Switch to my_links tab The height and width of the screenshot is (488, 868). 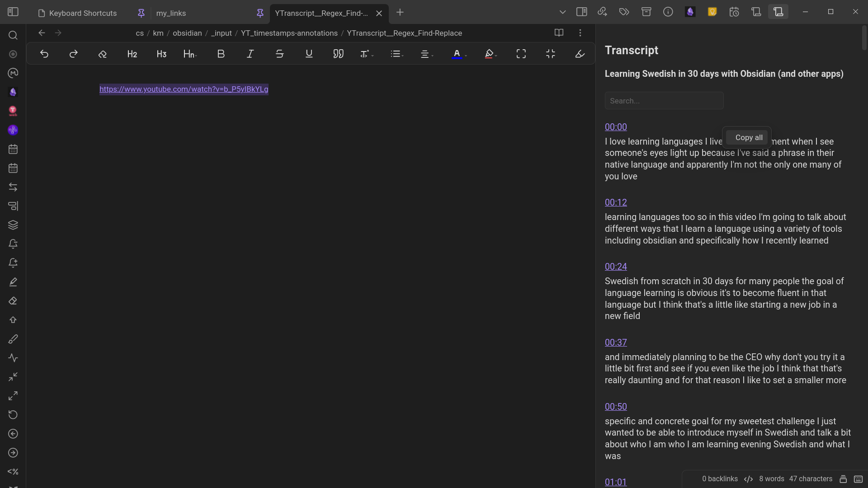point(171,13)
